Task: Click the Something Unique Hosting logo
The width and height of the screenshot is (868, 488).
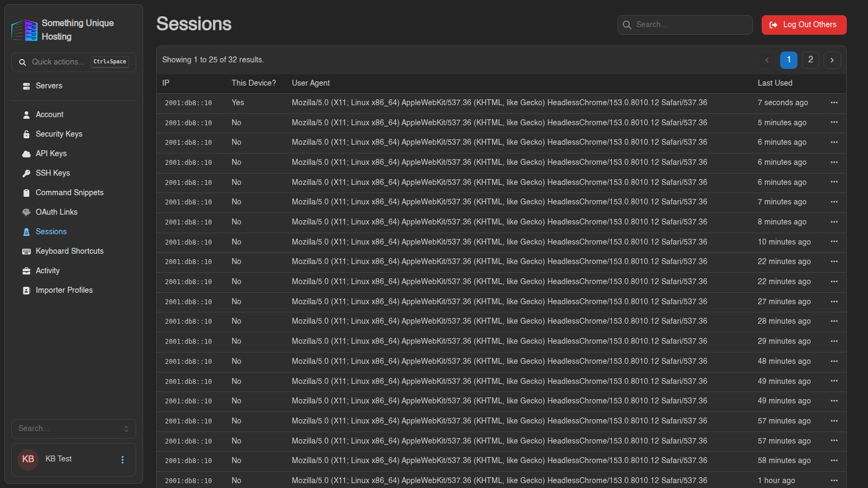Action: tap(24, 30)
